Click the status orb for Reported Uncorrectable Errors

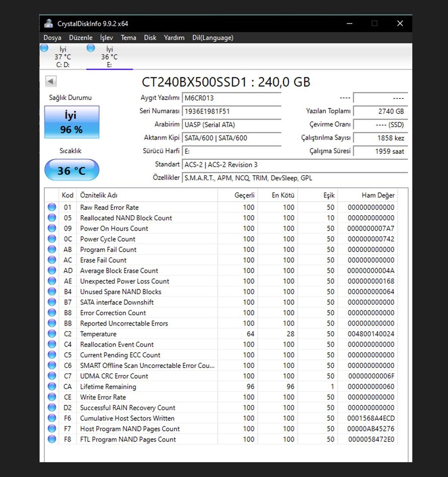click(x=52, y=323)
